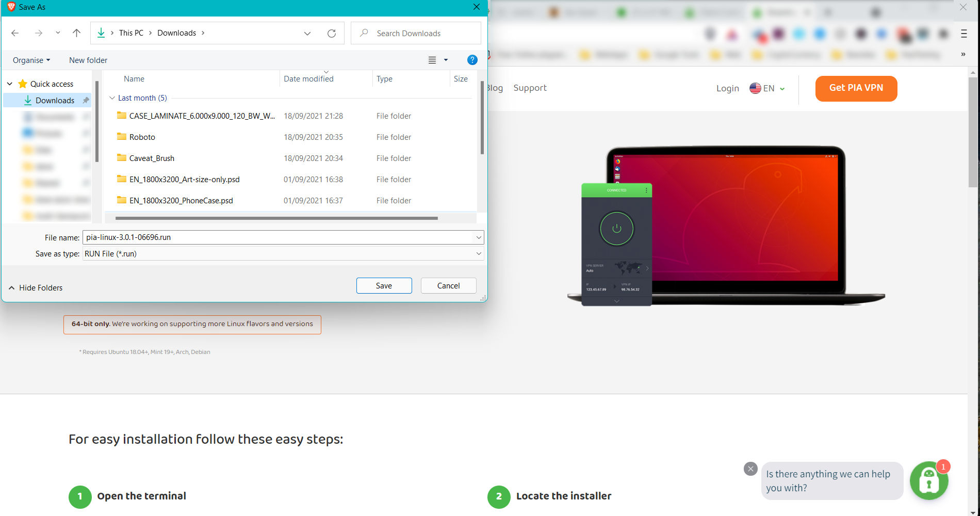Sort files by Name column

click(x=134, y=79)
